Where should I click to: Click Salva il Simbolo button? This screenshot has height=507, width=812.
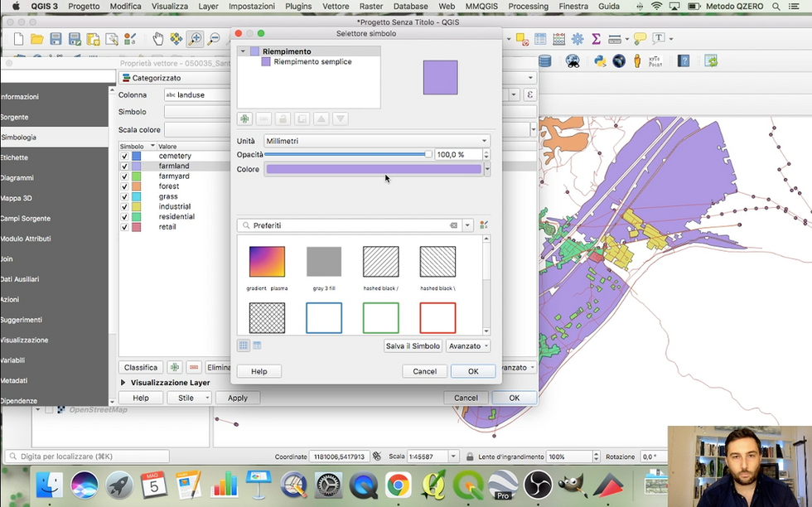pyautogui.click(x=413, y=345)
